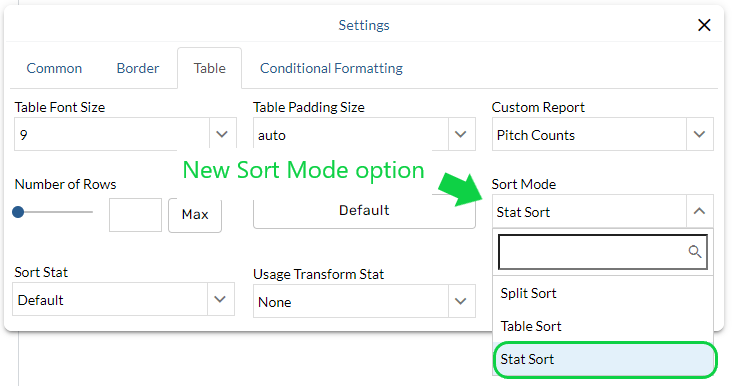Expand the Sort Stat dropdown chevron

coord(220,299)
